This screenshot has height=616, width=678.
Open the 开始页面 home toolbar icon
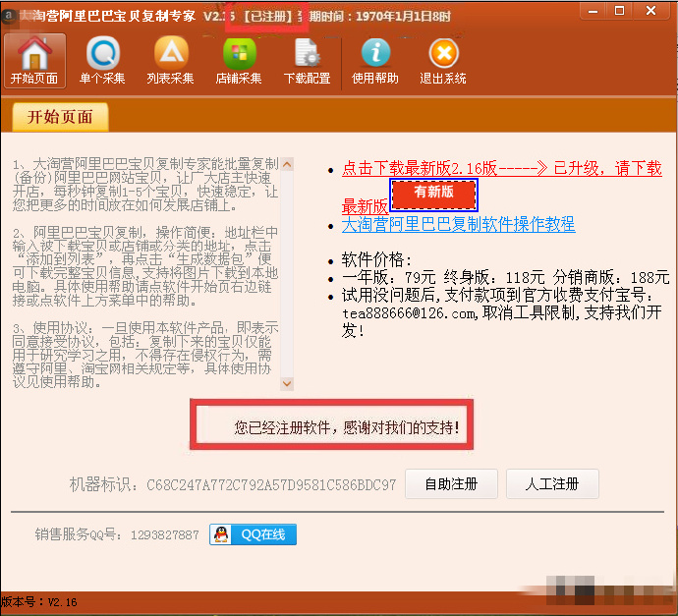point(34,60)
